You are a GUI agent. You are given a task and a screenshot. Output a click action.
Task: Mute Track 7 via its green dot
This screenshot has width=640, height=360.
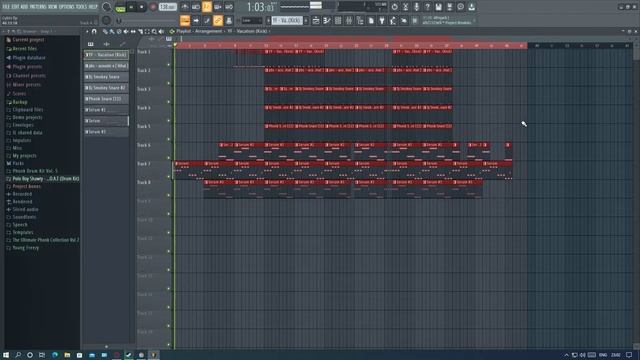[169, 176]
